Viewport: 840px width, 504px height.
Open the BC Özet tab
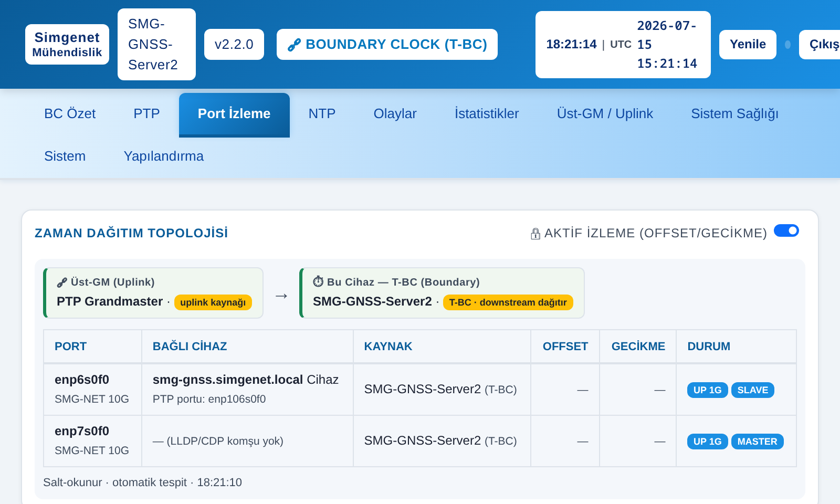pos(70,114)
